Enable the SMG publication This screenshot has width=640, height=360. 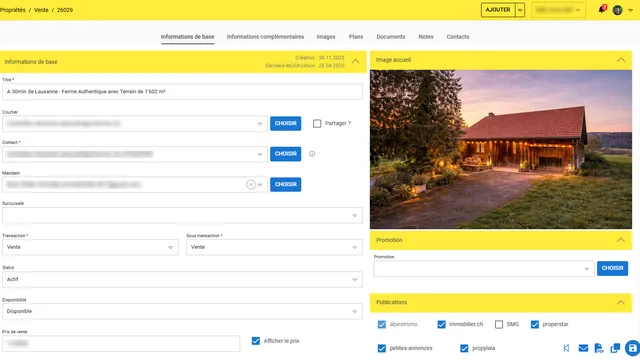click(x=499, y=324)
